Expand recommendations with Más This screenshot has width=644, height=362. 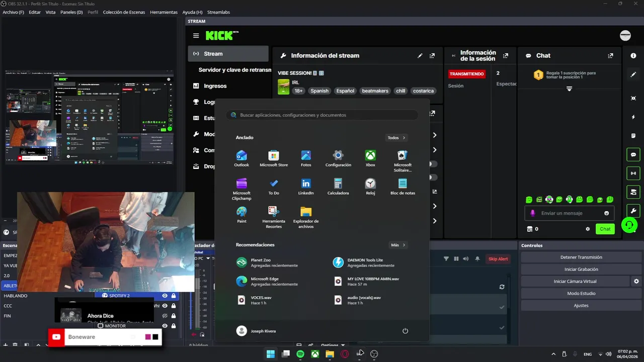(398, 245)
